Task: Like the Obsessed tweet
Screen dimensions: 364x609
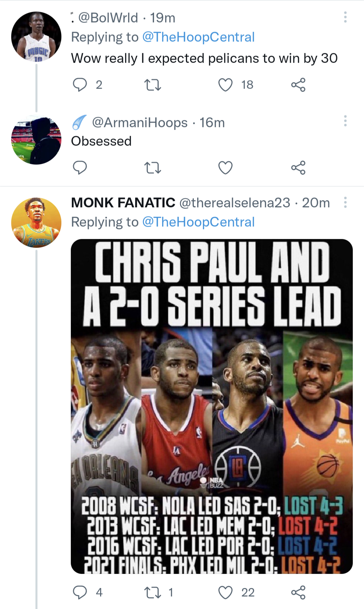Action: (x=225, y=168)
